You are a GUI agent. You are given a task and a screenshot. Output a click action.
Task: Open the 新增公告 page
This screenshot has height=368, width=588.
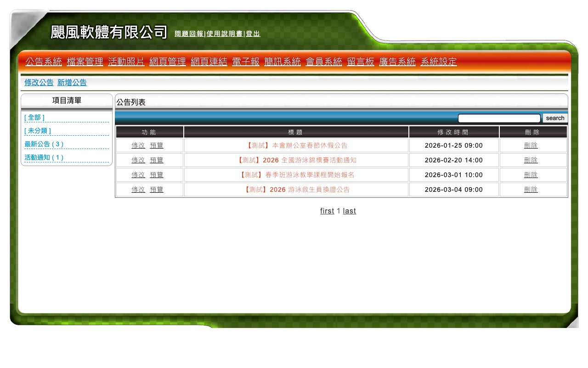tap(72, 82)
